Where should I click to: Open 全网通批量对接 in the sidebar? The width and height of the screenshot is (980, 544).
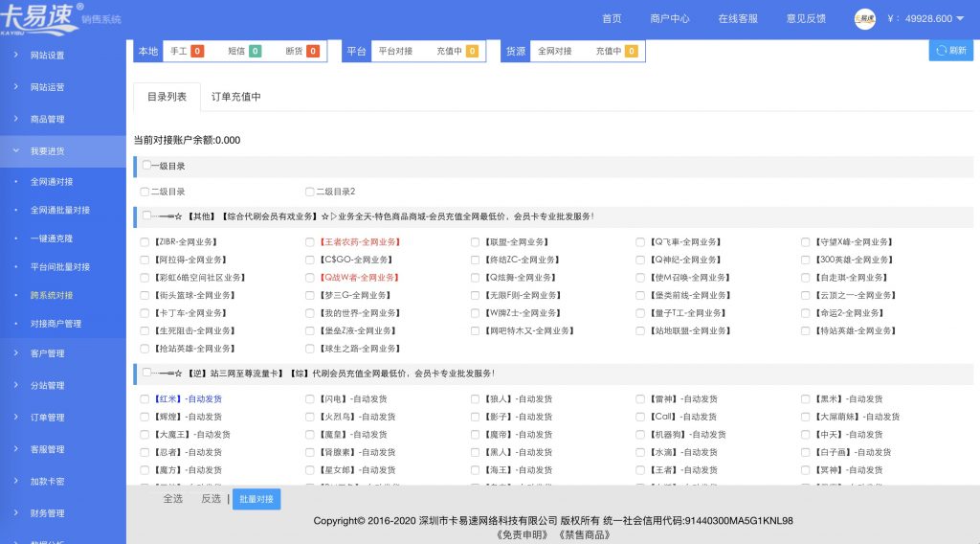(60, 210)
